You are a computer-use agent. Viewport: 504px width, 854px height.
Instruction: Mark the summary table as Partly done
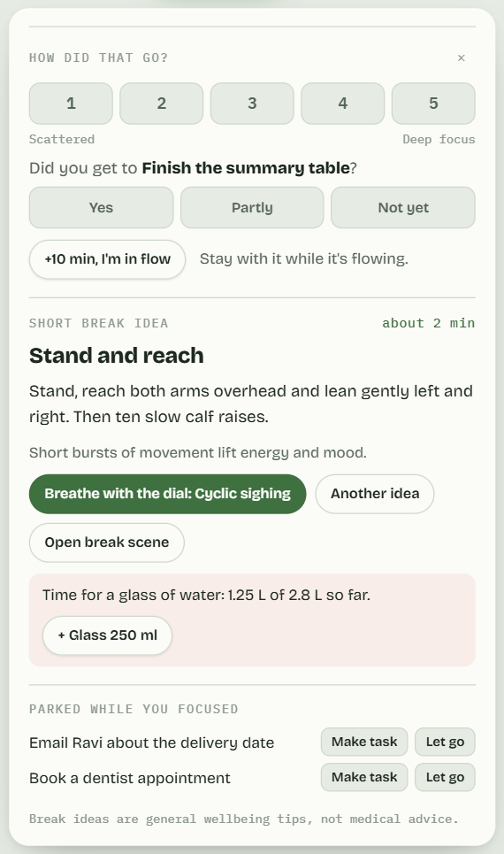click(252, 207)
